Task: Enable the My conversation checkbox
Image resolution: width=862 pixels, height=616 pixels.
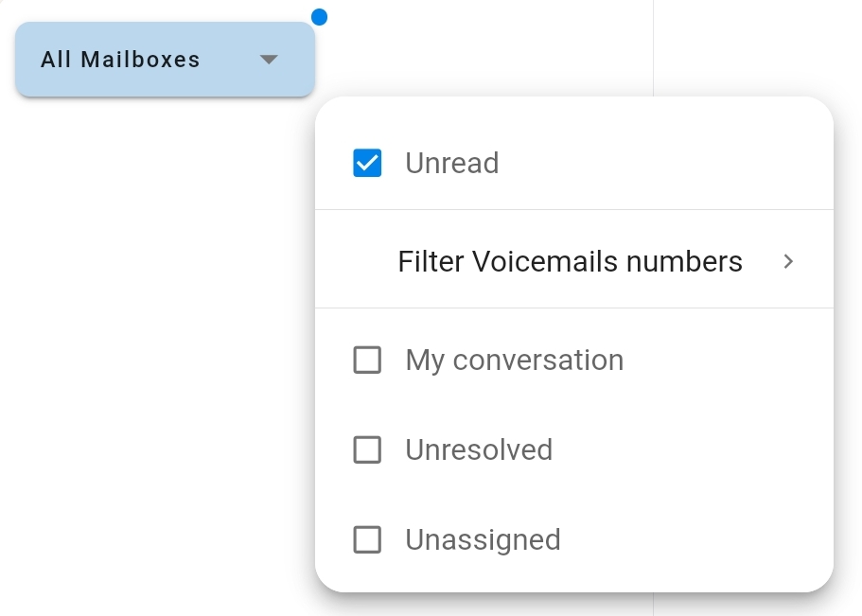Action: point(367,360)
